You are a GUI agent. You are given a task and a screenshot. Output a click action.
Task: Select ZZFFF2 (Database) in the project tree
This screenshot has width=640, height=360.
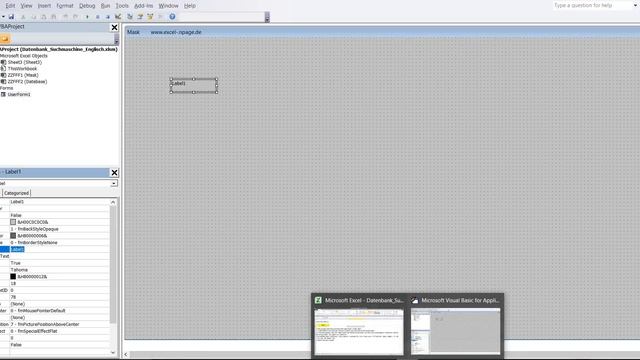click(x=27, y=82)
